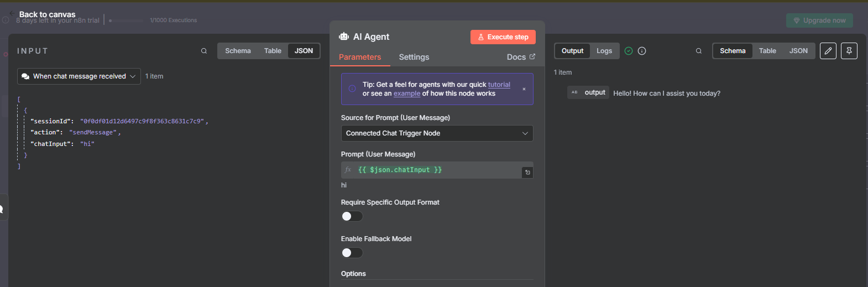This screenshot has width=868, height=287.
Task: Turn on Enable Fallback Model switch
Action: [352, 253]
